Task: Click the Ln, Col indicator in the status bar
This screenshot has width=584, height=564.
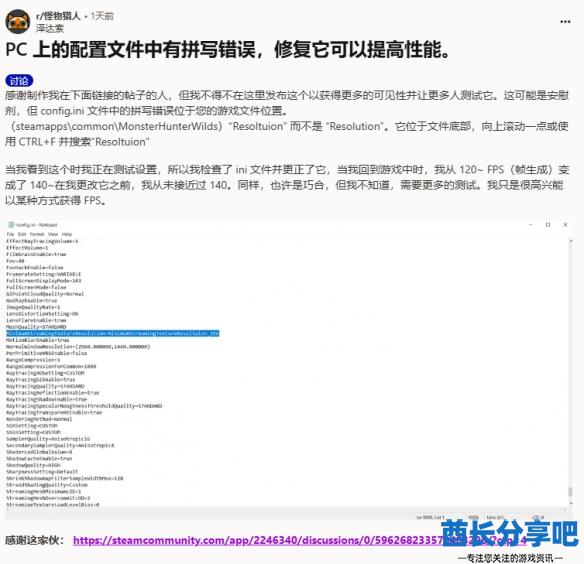Action: [430, 517]
